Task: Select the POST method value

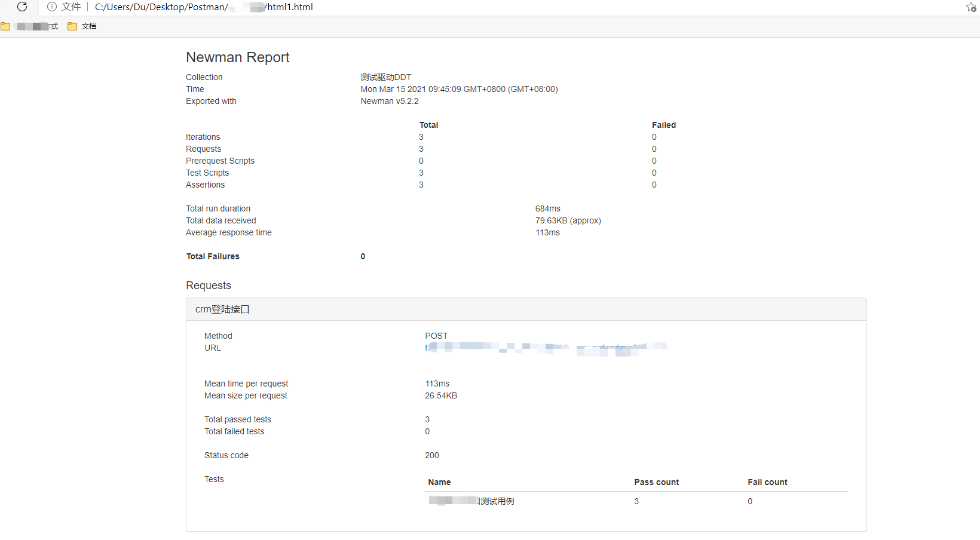Action: click(x=436, y=336)
